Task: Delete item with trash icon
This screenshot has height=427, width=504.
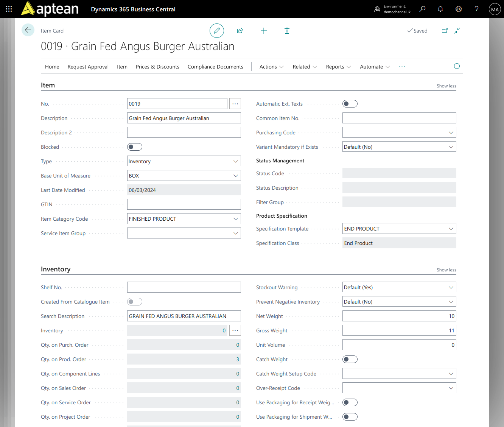Action: tap(287, 31)
